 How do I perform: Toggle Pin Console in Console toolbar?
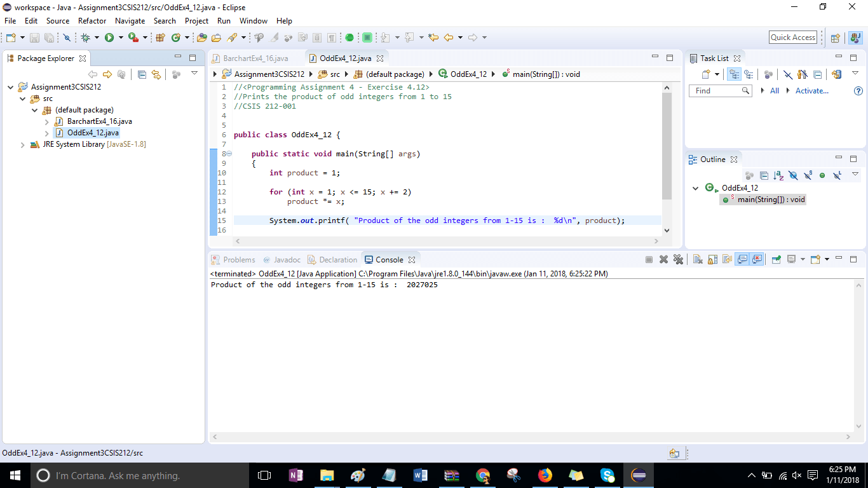[776, 259]
